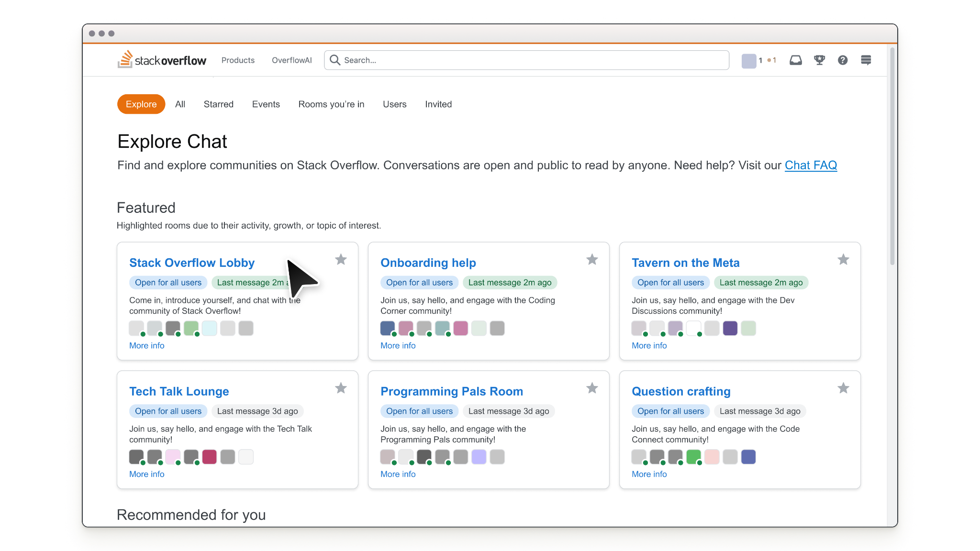Image resolution: width=980 pixels, height=551 pixels.
Task: Click the search magnifier icon
Action: click(x=335, y=60)
